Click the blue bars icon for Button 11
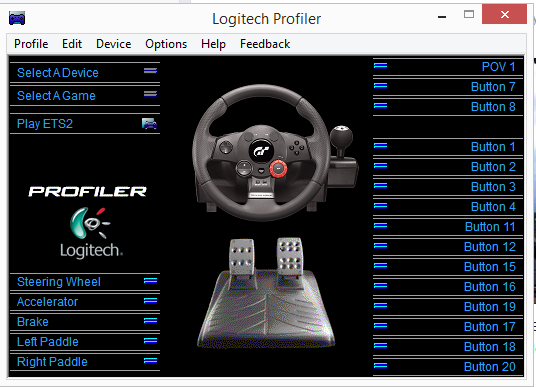The height and width of the screenshot is (387, 536). pos(380,226)
